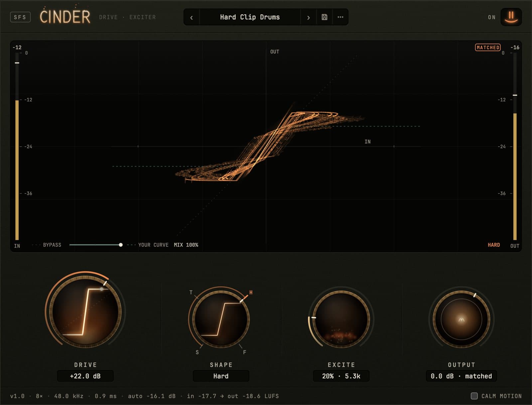This screenshot has width=532, height=405.
Task: Click the MIX 100% readout
Action: pos(186,245)
